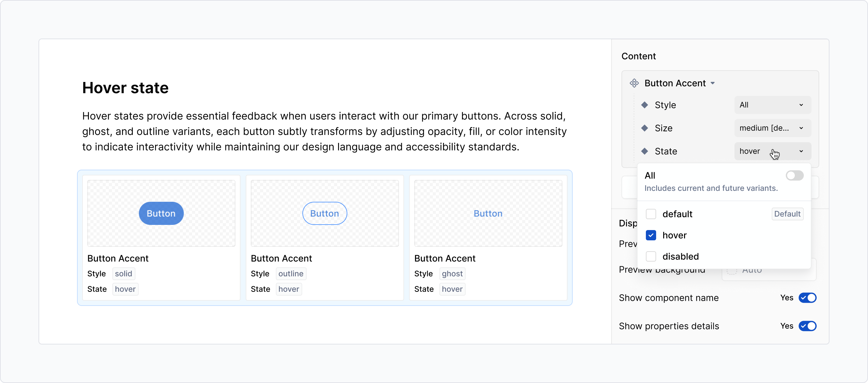Select the disabled entry in the variants menu
868x383 pixels.
[681, 256]
